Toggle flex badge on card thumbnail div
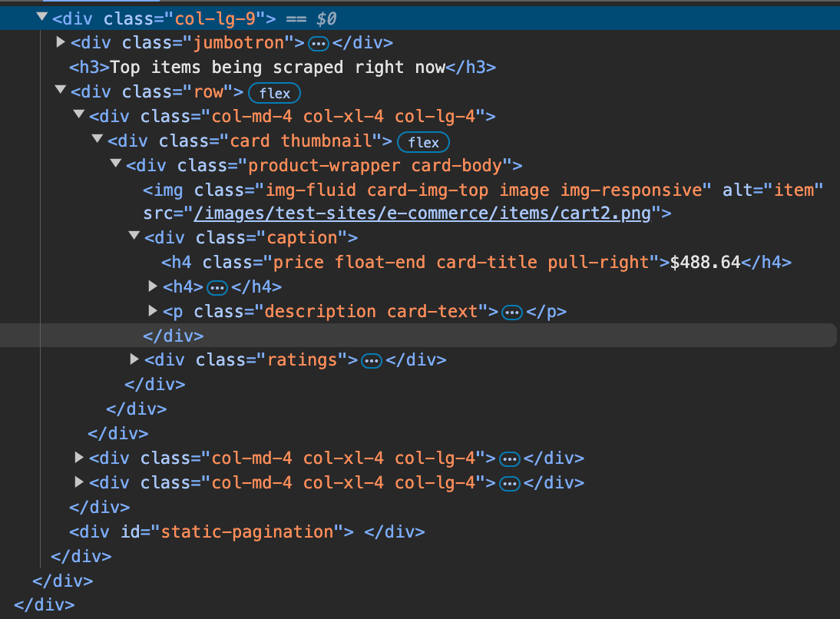The height and width of the screenshot is (619, 840). [x=423, y=142]
